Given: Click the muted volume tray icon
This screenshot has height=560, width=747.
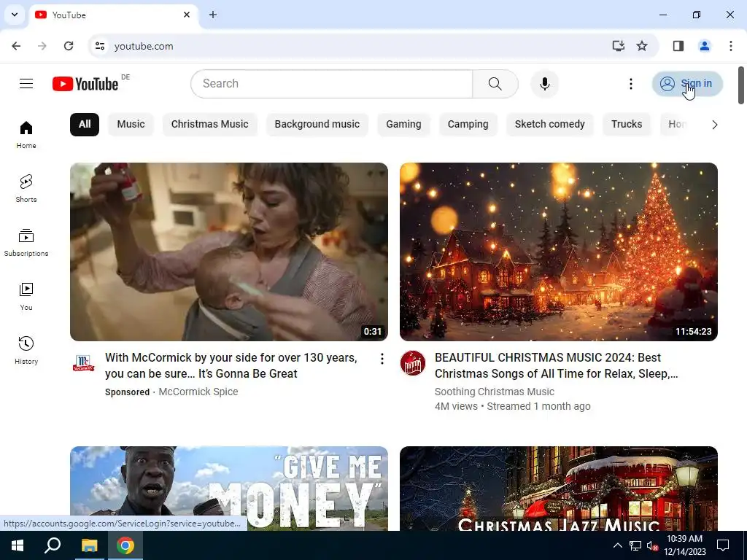Looking at the screenshot, I should point(652,545).
